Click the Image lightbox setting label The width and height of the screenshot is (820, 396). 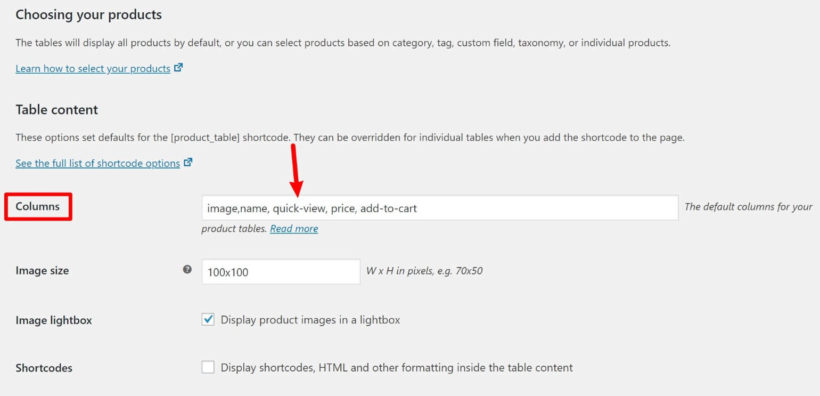[x=53, y=320]
